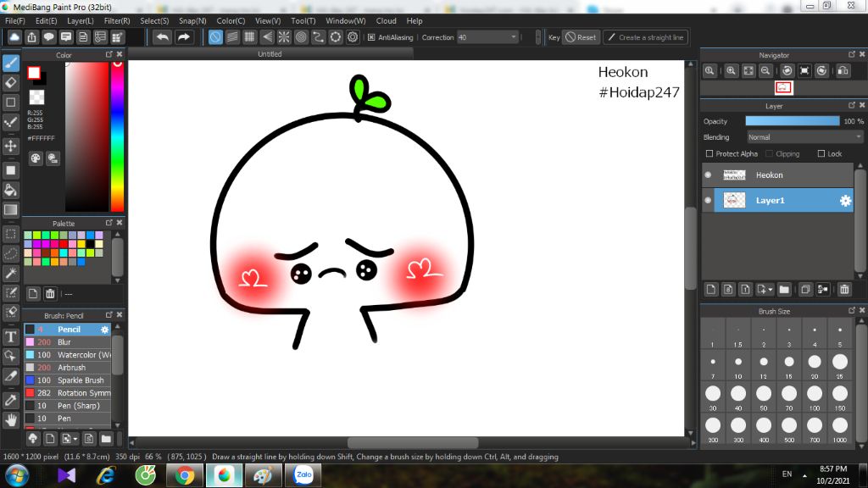Open the Windows Start menu
The width and height of the screenshot is (868, 488).
click(17, 476)
